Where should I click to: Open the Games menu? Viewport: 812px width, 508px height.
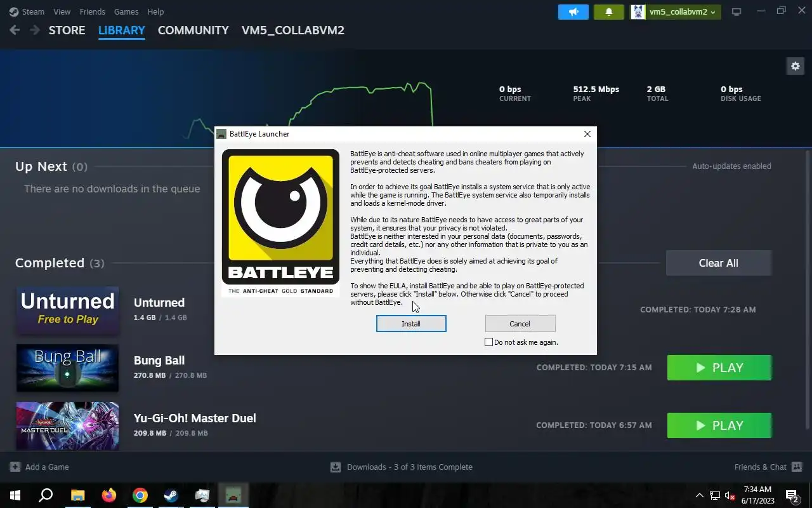coord(126,11)
